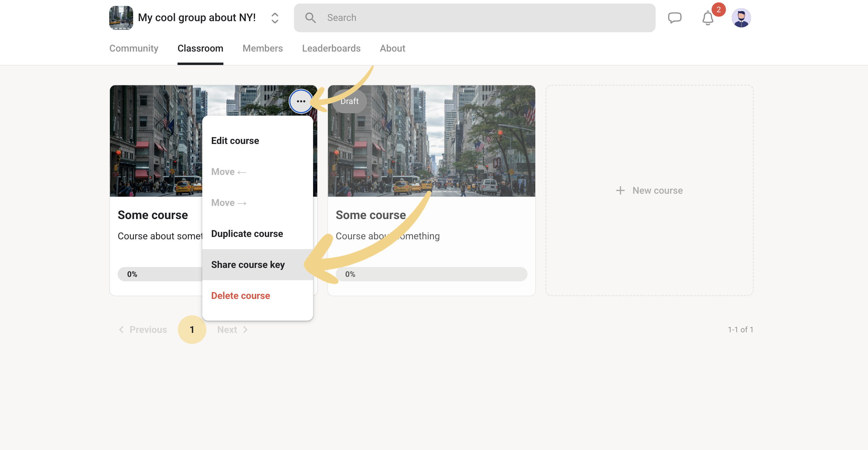Click the three-dots course options button
The image size is (868, 450).
click(301, 101)
